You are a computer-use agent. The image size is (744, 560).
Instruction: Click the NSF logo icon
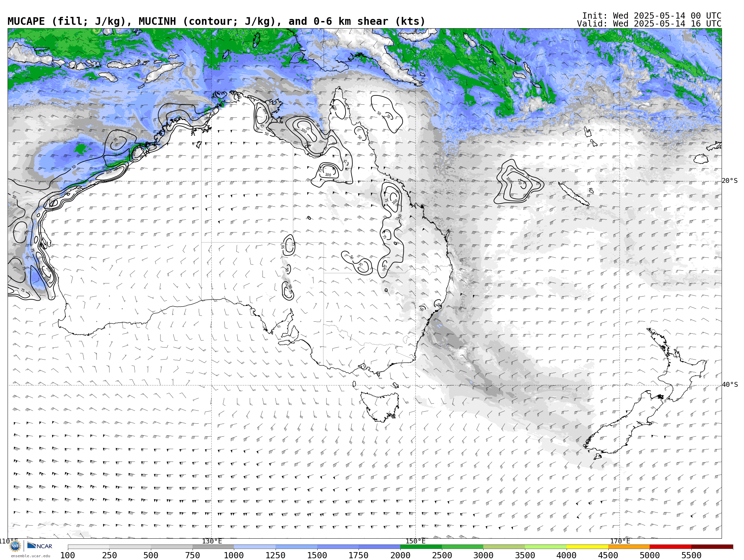pos(15,546)
